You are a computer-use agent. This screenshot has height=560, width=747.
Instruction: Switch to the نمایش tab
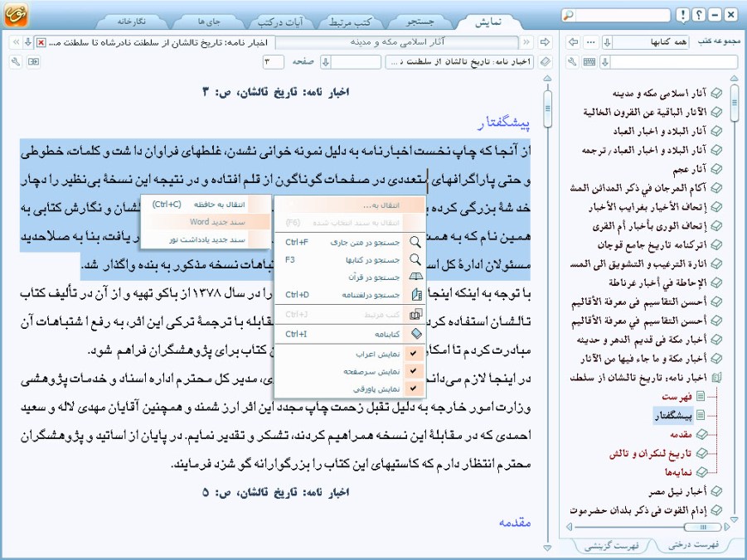pos(487,22)
